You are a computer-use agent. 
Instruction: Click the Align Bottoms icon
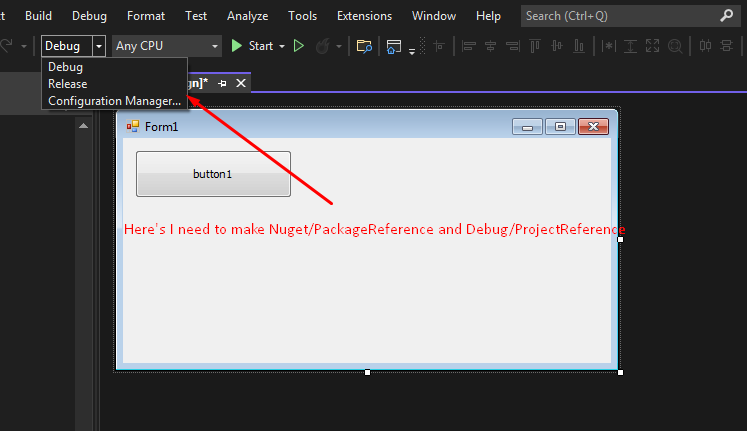pyautogui.click(x=579, y=46)
